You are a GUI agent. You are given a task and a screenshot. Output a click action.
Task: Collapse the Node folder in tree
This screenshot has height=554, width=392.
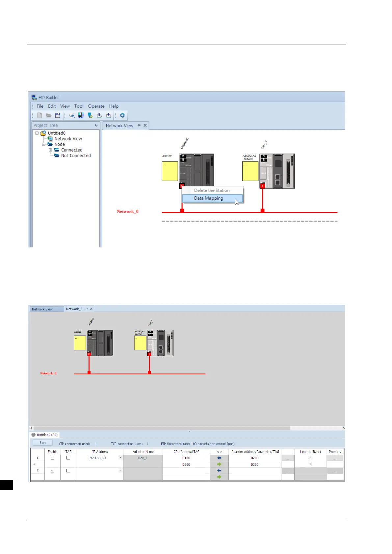coord(44,144)
